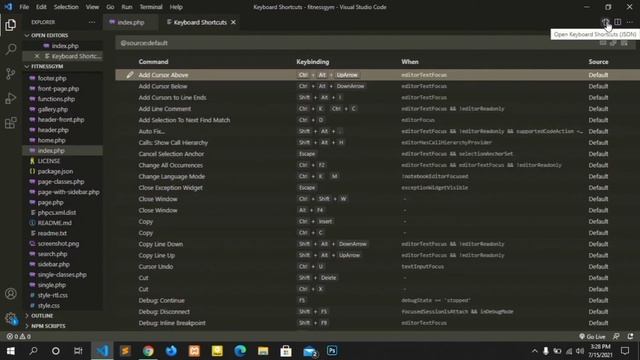Close Keyboard Shortcuts in Open Editors
Screen dimensions: 640x360
tap(37, 56)
